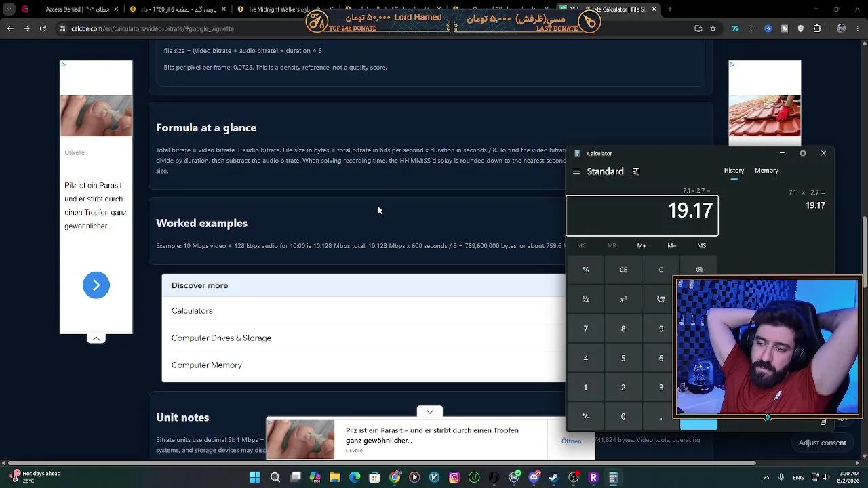Click the M+ memory add button
Screen dimensions: 868x488
coord(642,245)
